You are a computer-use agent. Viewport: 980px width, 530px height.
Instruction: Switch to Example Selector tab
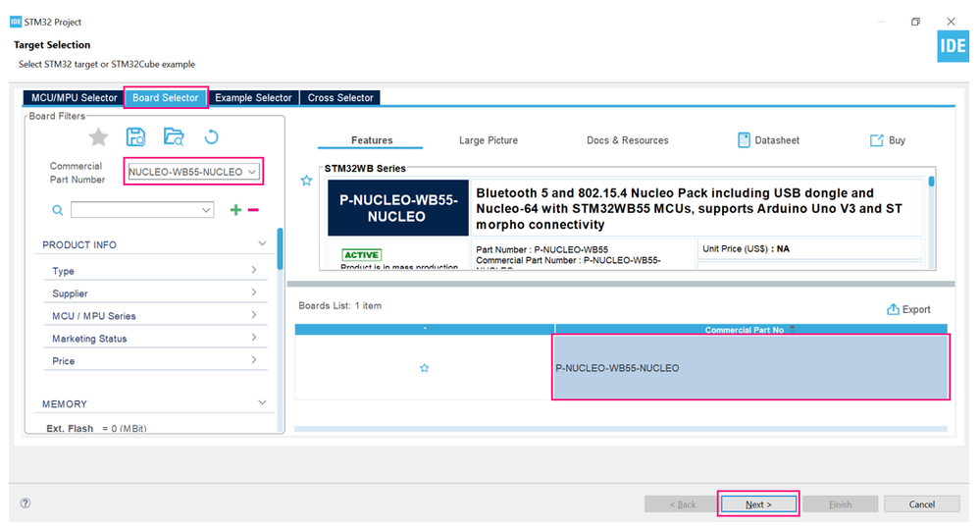(x=253, y=98)
